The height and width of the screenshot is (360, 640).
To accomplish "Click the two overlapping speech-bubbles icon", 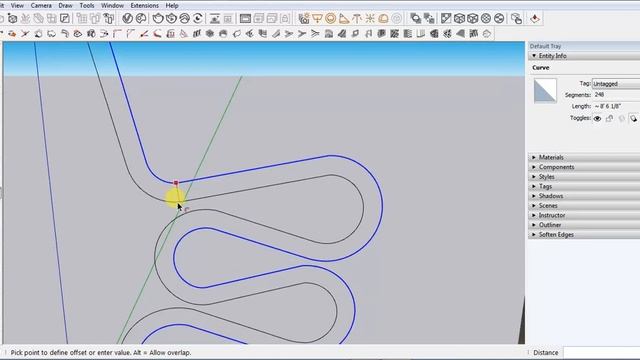I will (416, 18).
